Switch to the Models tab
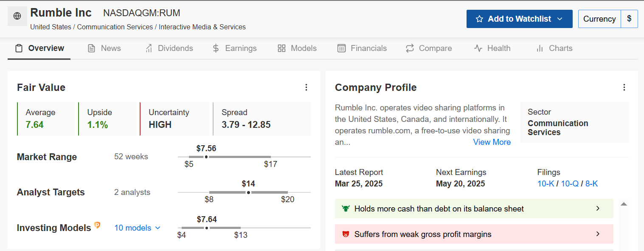The image size is (644, 251). coord(297,48)
